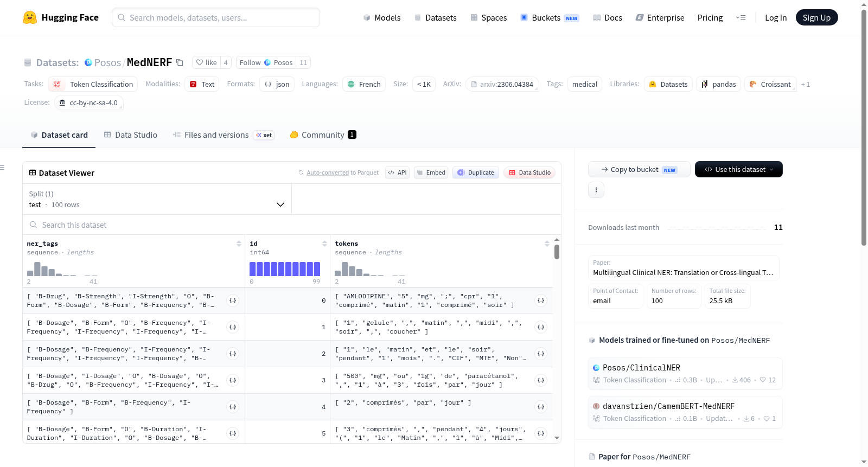The image size is (868, 467).
Task: Select the French language tag
Action: [x=364, y=84]
